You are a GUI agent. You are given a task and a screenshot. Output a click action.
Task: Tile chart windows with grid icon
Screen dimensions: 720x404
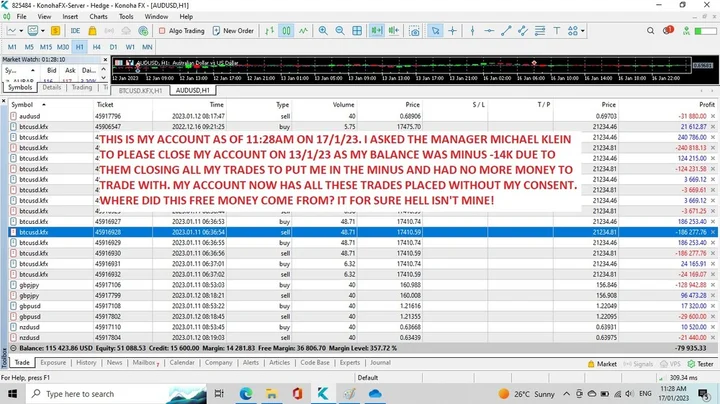click(x=357, y=31)
